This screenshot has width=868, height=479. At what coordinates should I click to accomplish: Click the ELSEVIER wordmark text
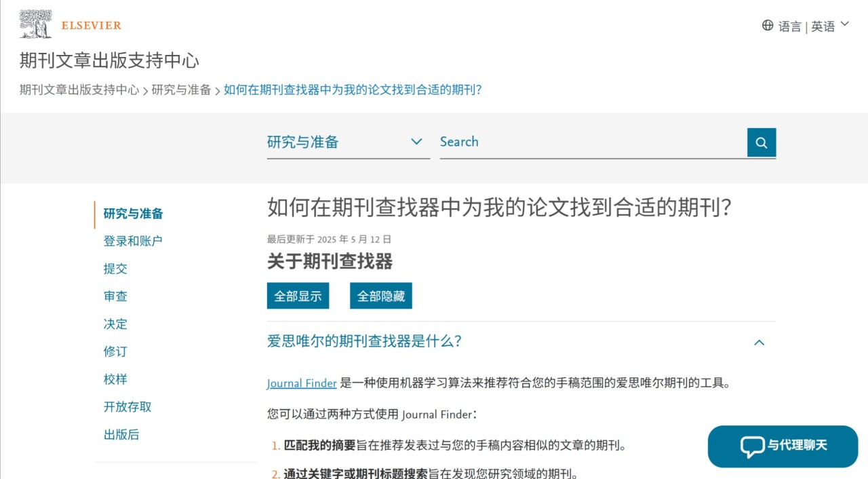[91, 26]
